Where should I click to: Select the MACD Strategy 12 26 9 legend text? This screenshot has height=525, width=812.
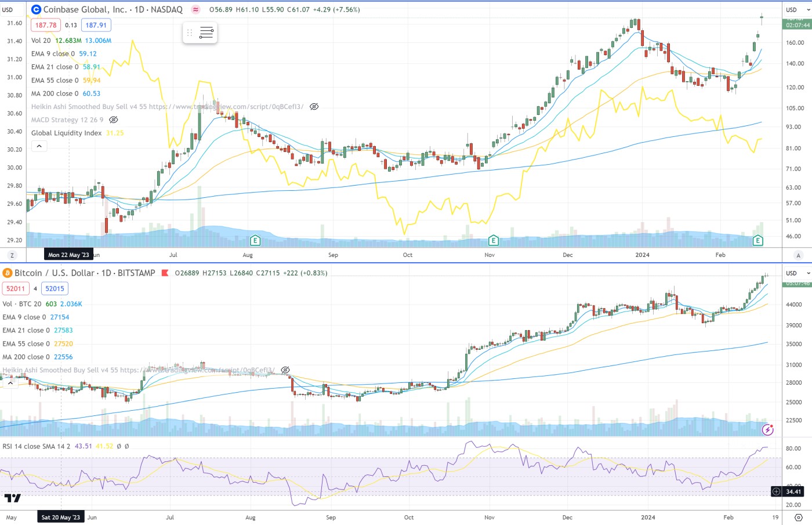tap(67, 120)
